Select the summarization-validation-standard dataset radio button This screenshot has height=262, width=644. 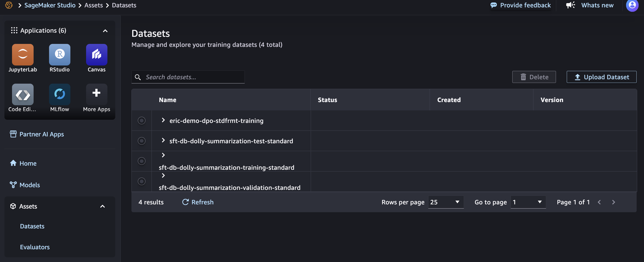[142, 181]
